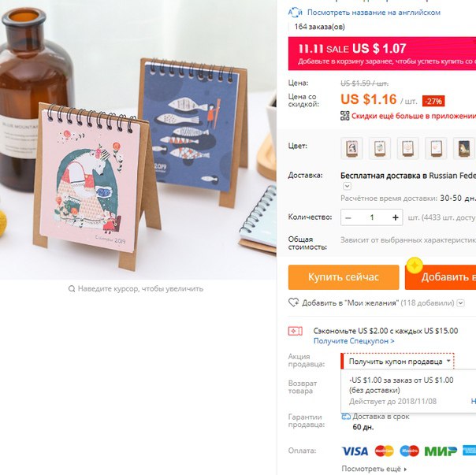476x475 pixels.
Task: Open the special coupon link
Action: pos(354,341)
